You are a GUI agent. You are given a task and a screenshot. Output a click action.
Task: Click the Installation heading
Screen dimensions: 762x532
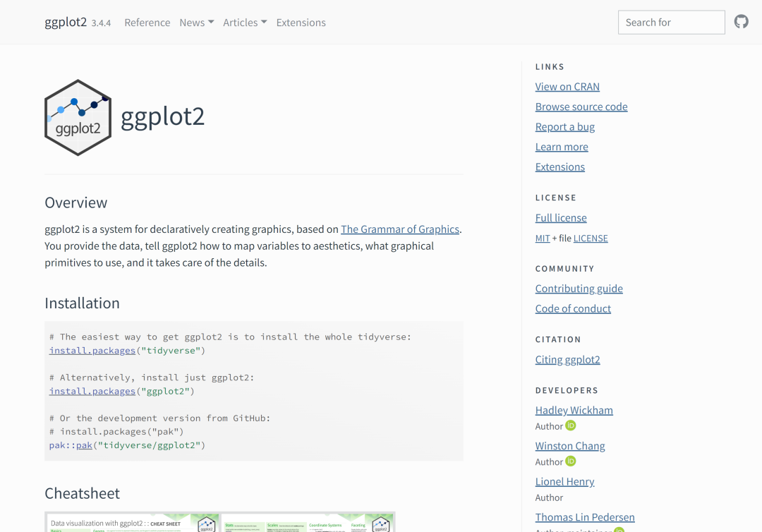[x=82, y=303]
